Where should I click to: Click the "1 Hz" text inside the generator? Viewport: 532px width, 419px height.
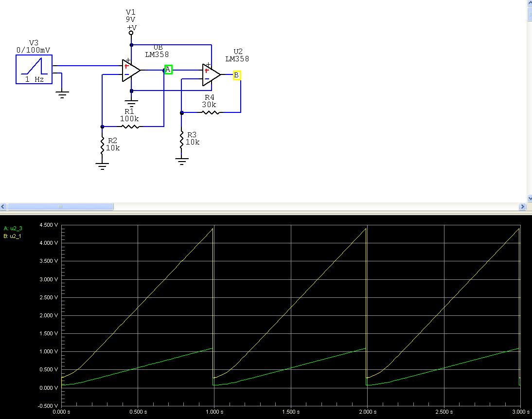pos(35,79)
